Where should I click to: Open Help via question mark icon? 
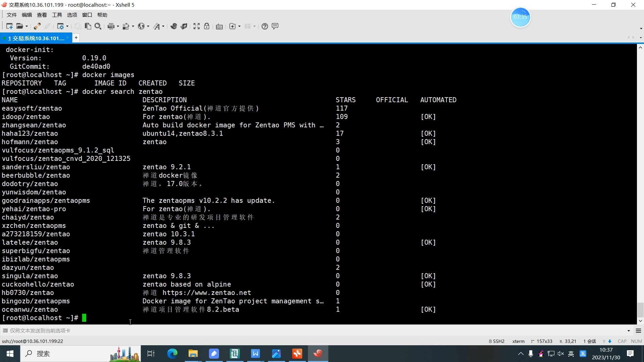coord(265,26)
